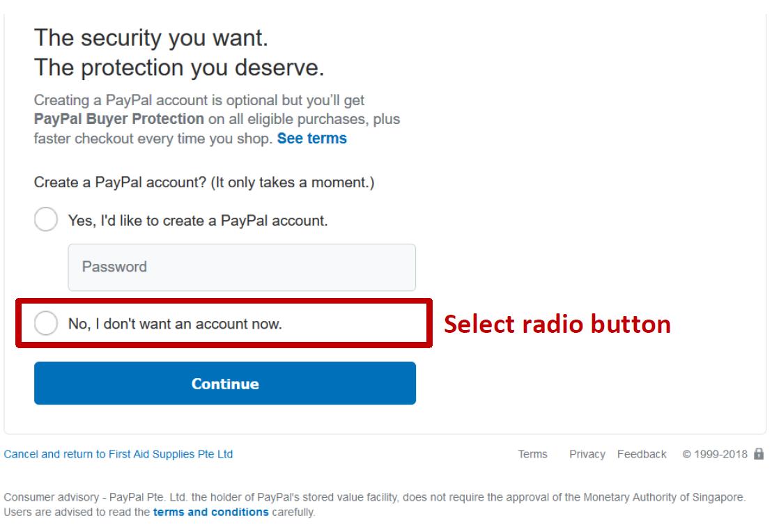Click the 'No, I don't want an account now.' label
This screenshot has width=772, height=532.
click(x=175, y=324)
